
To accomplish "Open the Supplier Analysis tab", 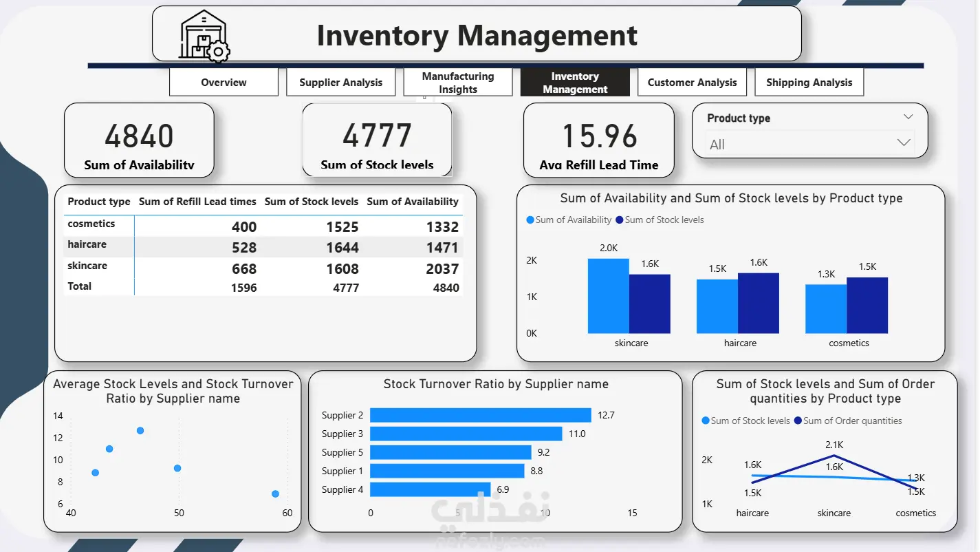I will (x=340, y=82).
